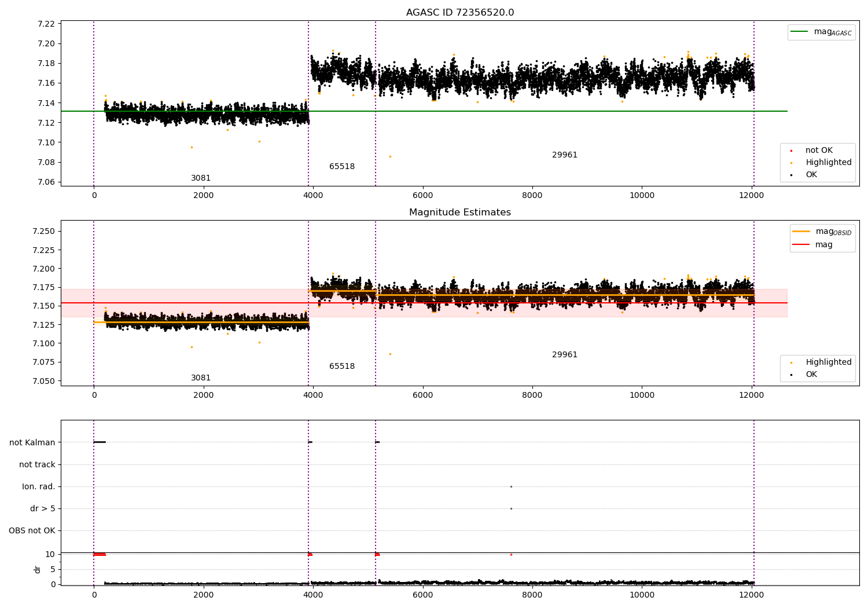Click the 65518 obsid label in top plot
Screen dimensions: 868x608
click(x=342, y=167)
